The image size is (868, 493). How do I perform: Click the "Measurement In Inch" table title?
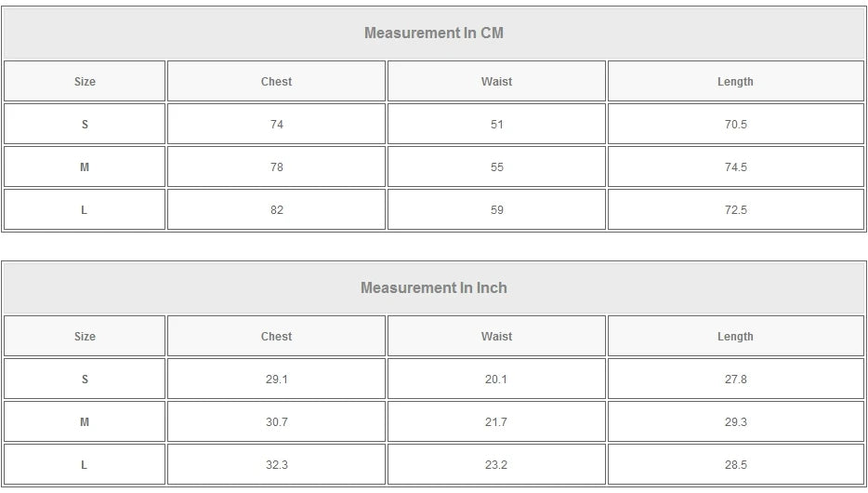coord(434,288)
